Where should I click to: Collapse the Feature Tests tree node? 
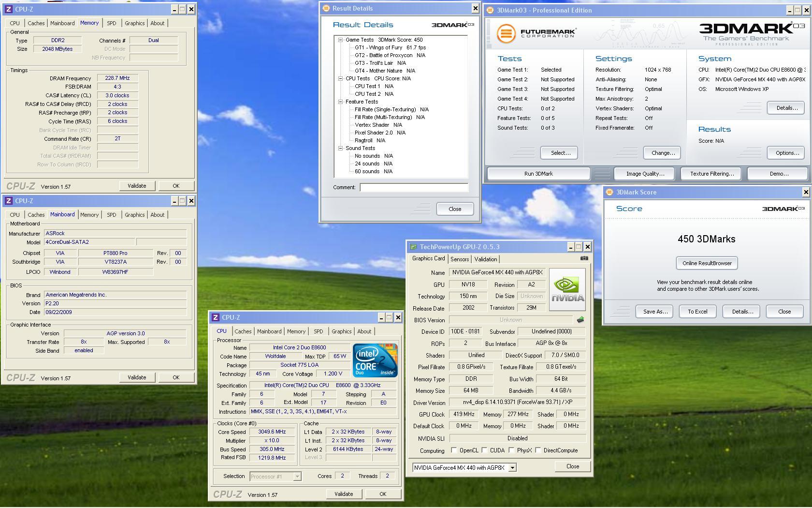(340, 102)
